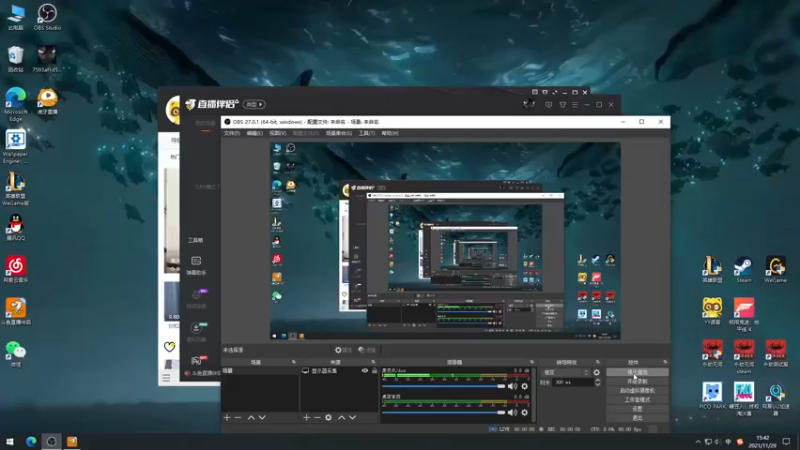This screenshot has height=450, width=800.
Task: Click Start Recording button in Controls
Action: tap(637, 382)
